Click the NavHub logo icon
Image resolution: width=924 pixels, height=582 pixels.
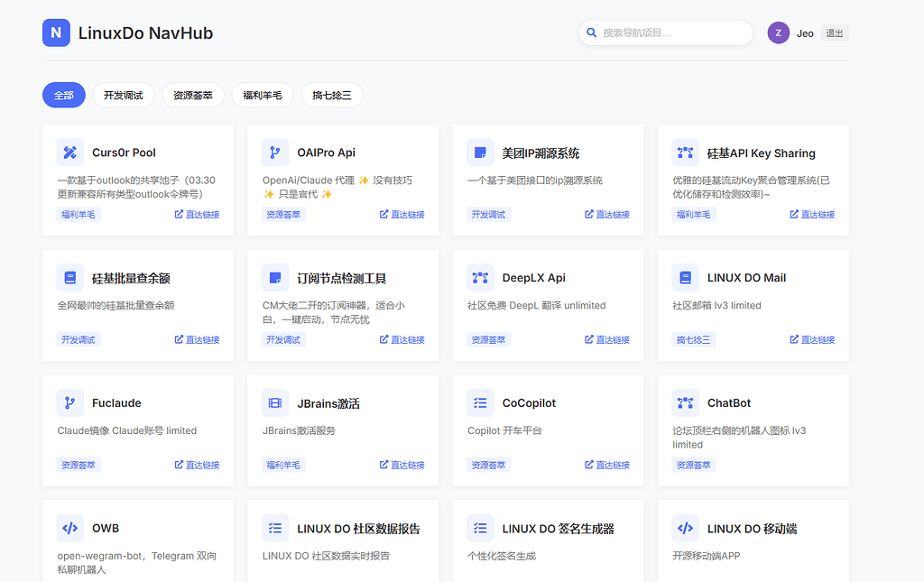[x=56, y=33]
